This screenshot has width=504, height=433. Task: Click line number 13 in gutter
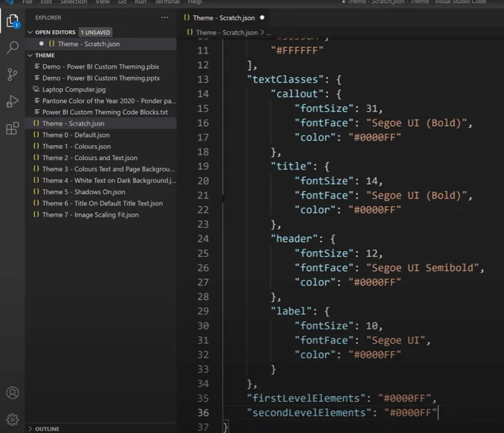click(203, 79)
